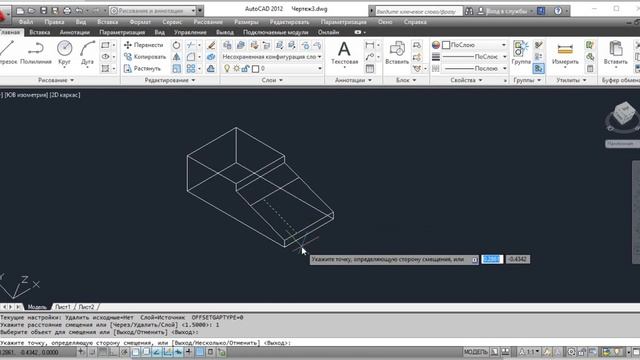640x360 pixels.
Task: Select the Лист2 layout tab
Action: pyautogui.click(x=86, y=307)
